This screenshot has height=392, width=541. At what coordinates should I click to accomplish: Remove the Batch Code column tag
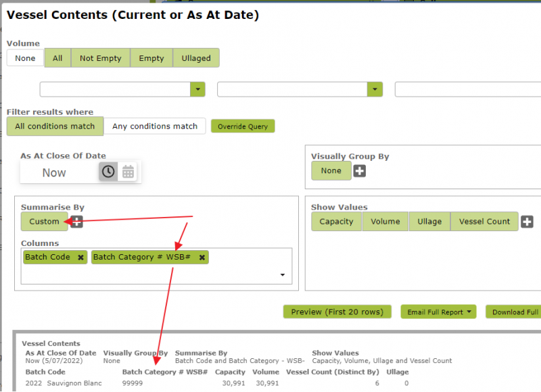point(80,258)
